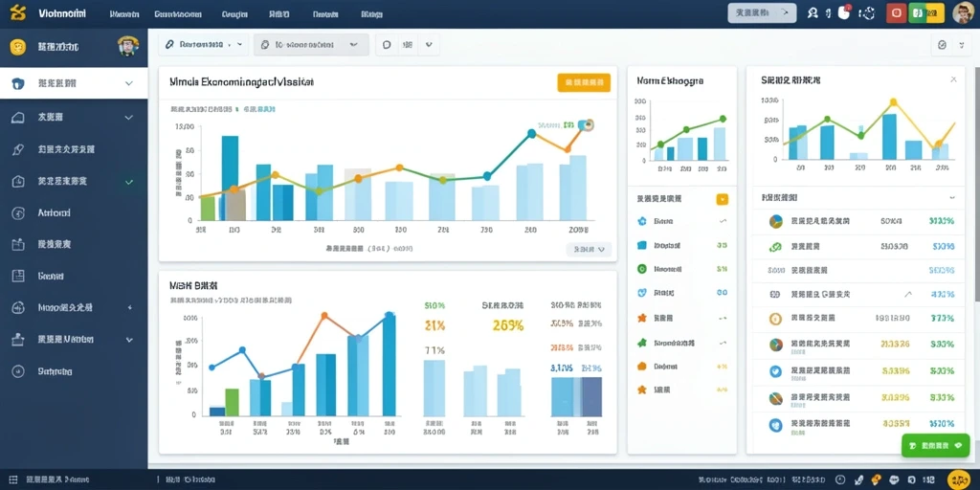Viewport: 980px width, 490px height.
Task: Click the orange hexagon icon in the middle list
Action: (x=641, y=367)
